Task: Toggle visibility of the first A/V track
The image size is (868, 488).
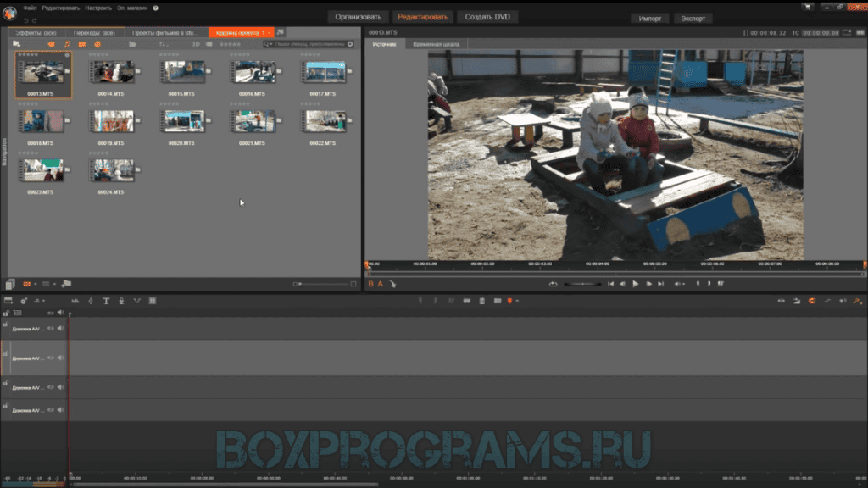Action: 50,329
